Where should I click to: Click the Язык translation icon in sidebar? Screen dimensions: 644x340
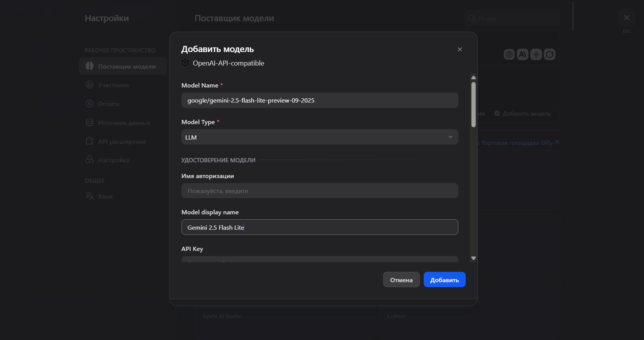pyautogui.click(x=90, y=196)
